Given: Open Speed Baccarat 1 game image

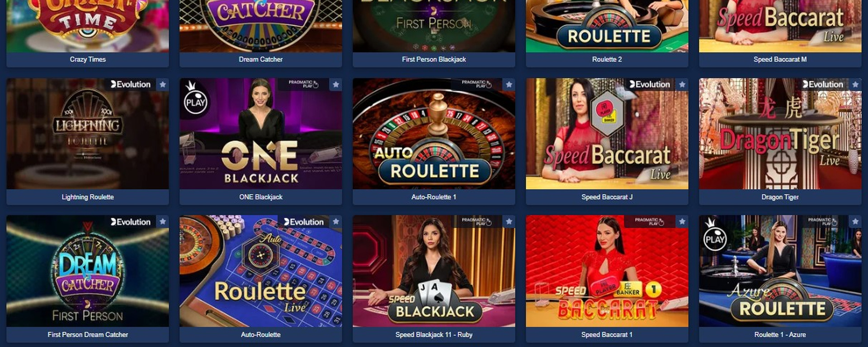Looking at the screenshot, I should (x=607, y=271).
